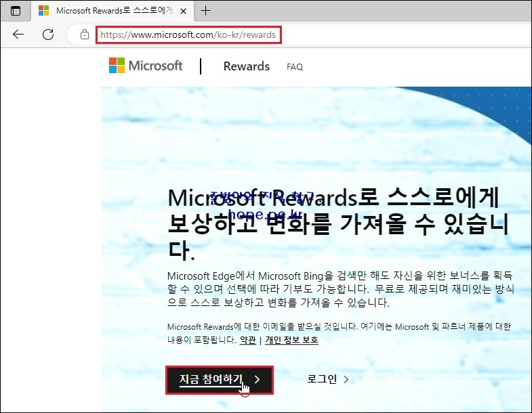Select the Microsoft Rewards browser tab
Image resolution: width=532 pixels, height=413 pixels.
[x=112, y=11]
